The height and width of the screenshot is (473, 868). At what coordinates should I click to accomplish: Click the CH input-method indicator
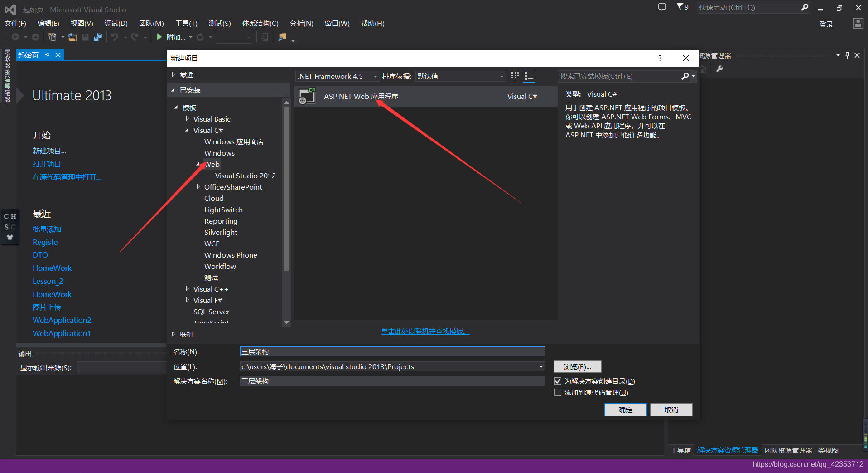click(10, 216)
